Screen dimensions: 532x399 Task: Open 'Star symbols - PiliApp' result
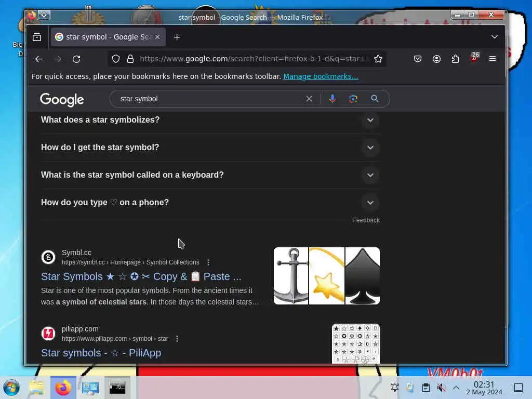pos(101,353)
